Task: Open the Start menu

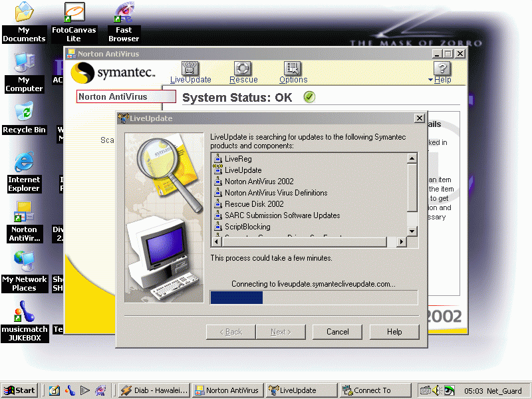Action: pos(19,390)
